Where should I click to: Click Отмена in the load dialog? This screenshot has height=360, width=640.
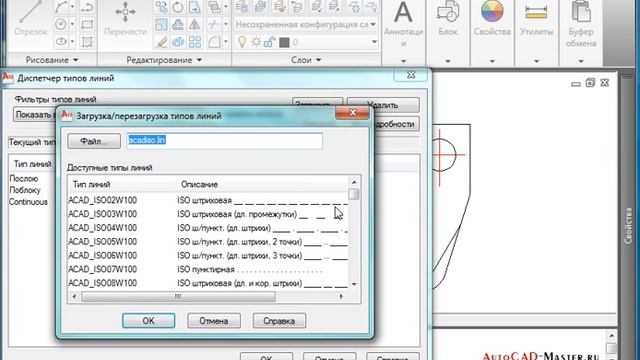[214, 321]
